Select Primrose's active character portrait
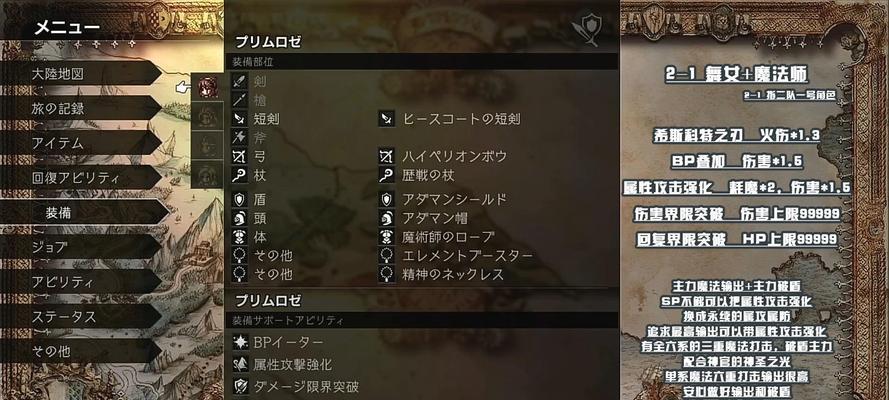Image resolution: width=889 pixels, height=400 pixels. (208, 87)
